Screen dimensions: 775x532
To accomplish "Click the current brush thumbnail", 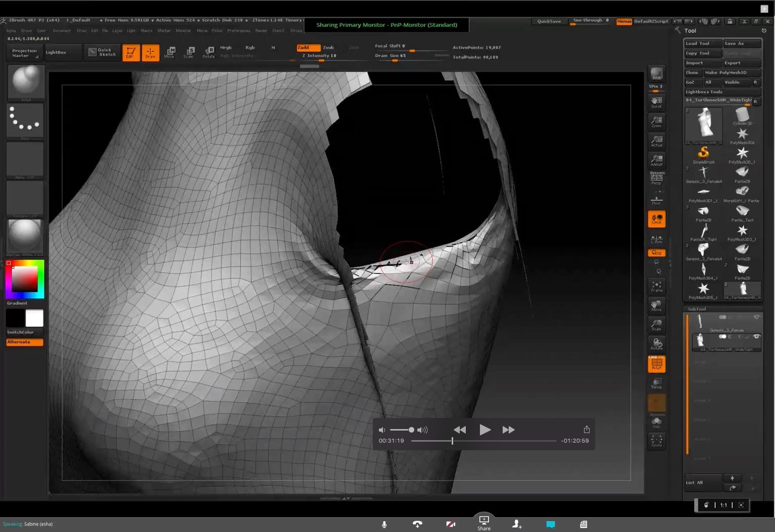I will (x=25, y=83).
